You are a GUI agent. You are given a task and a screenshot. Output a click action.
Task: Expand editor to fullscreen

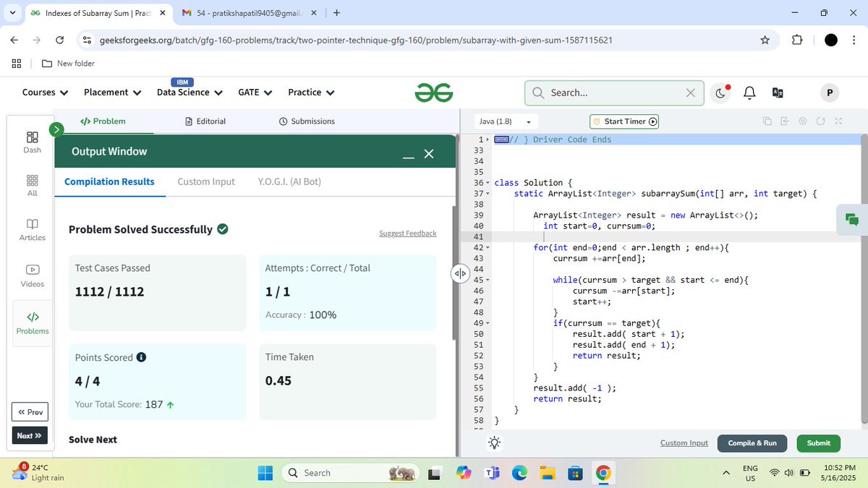point(838,121)
